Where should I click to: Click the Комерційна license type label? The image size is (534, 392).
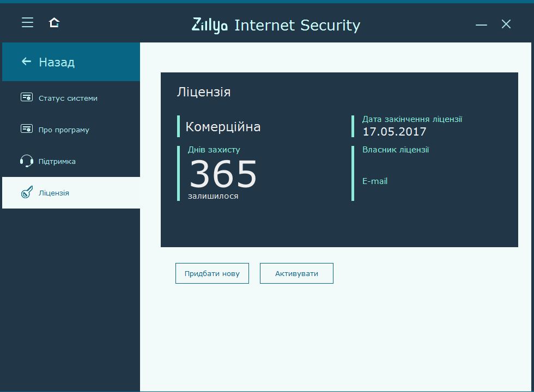pos(223,127)
